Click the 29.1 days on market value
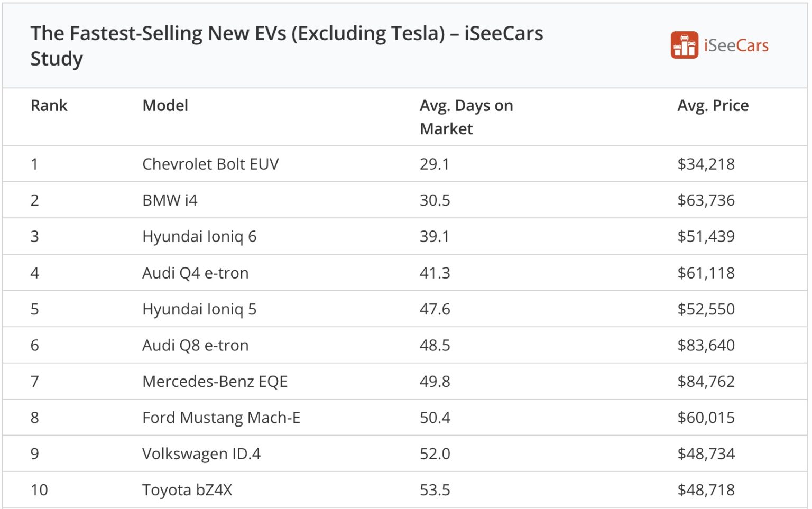 (435, 164)
